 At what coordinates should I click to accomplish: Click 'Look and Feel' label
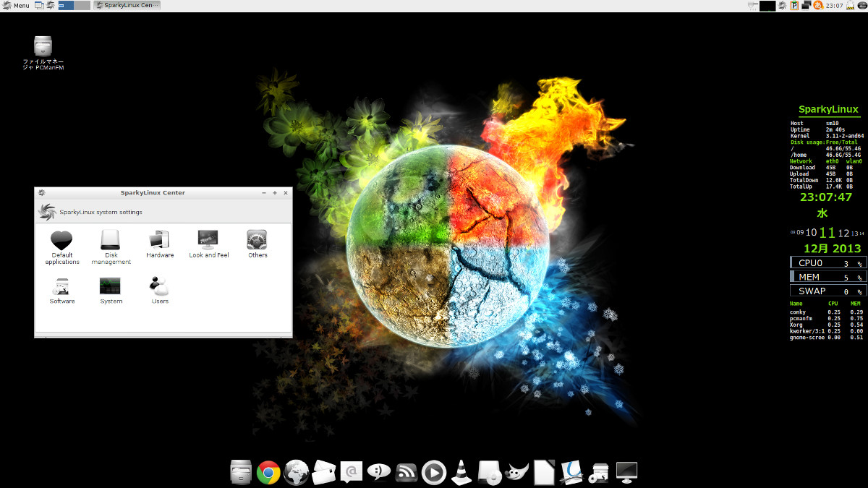click(208, 255)
